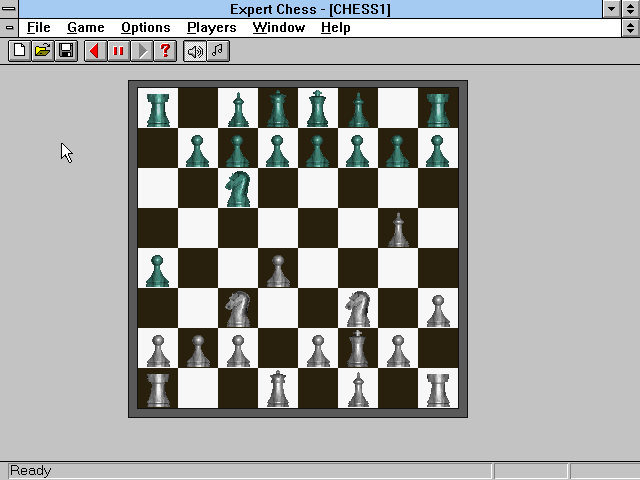The width and height of the screenshot is (640, 480).
Task: Open the CHESS1 document control menu
Action: tap(9, 28)
